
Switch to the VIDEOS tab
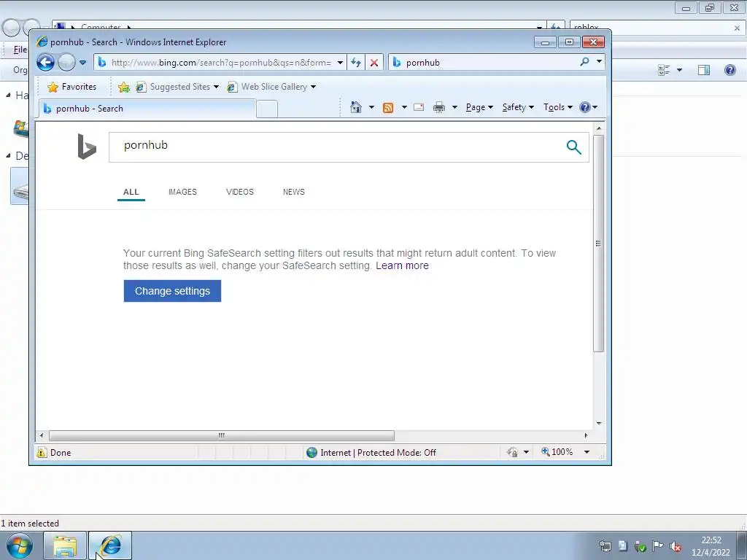pos(240,192)
